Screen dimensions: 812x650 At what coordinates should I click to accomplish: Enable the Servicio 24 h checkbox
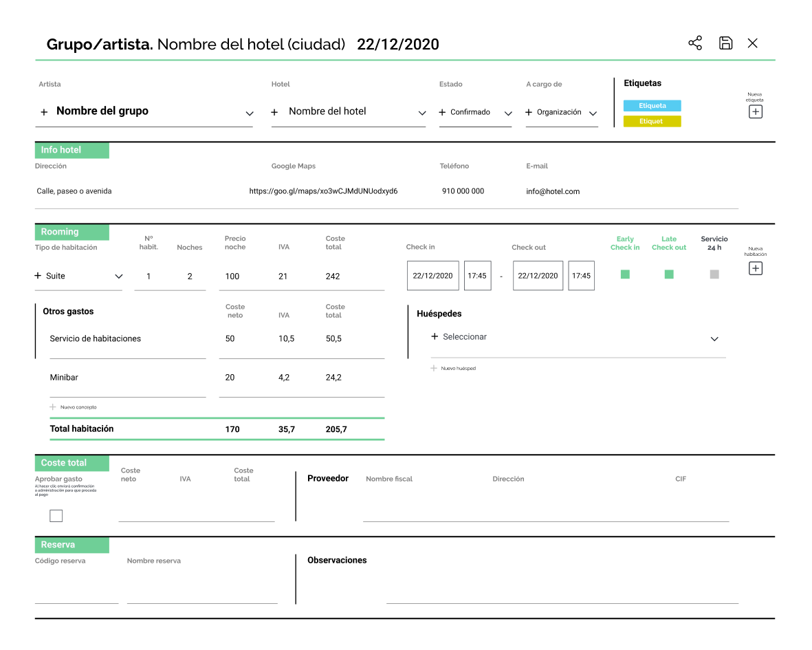[x=714, y=274]
